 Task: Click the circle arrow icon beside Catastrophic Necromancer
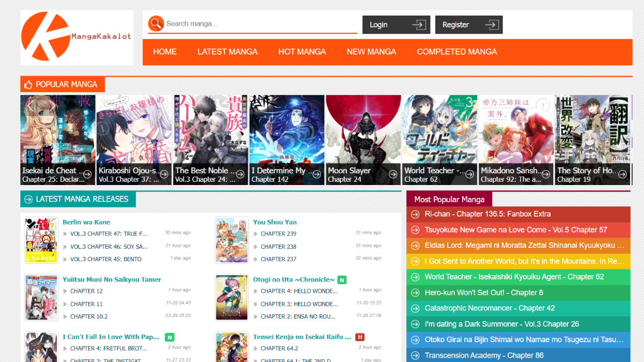415,308
